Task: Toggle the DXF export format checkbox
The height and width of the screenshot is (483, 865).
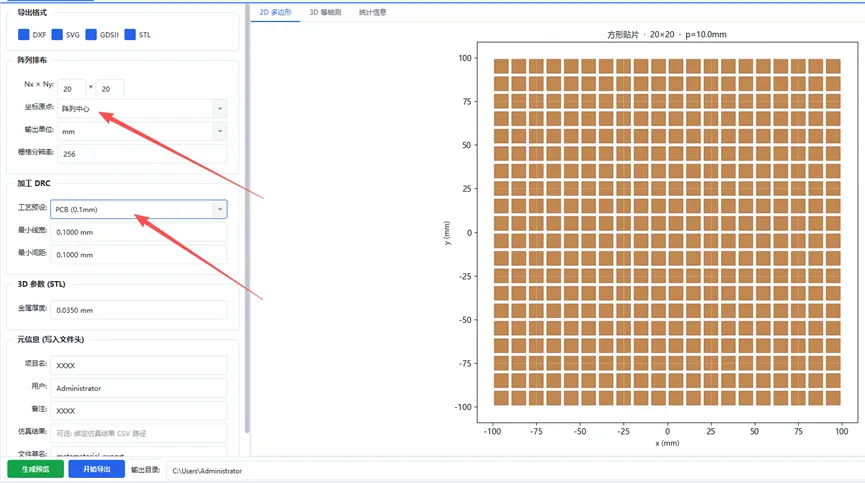Action: 23,35
